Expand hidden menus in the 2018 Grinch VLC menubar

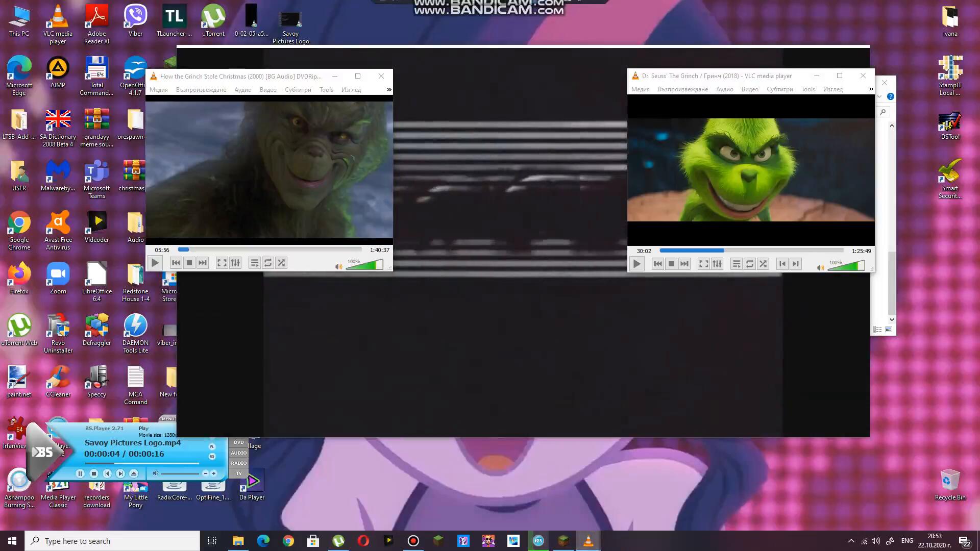tap(871, 89)
